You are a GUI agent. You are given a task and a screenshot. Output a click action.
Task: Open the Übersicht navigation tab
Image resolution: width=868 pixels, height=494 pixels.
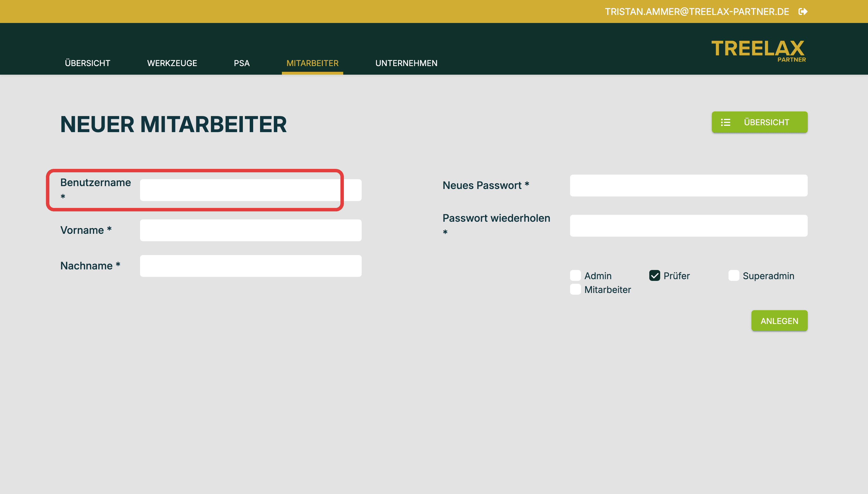(x=88, y=63)
